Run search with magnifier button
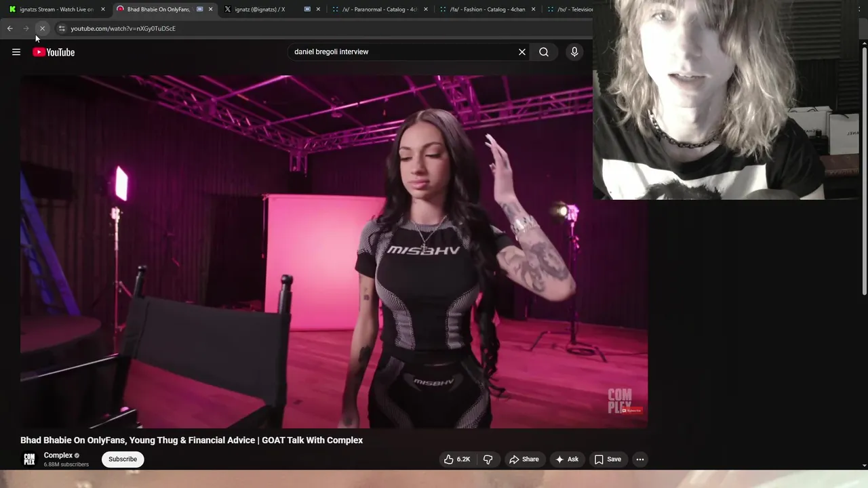Screen dimensions: 868x488 pos(544,52)
